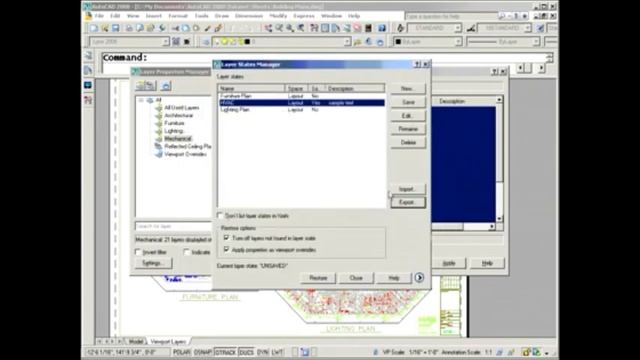The image size is (640, 360).
Task: Click the Settings button in Layer Properties Manager
Action: coord(153,263)
